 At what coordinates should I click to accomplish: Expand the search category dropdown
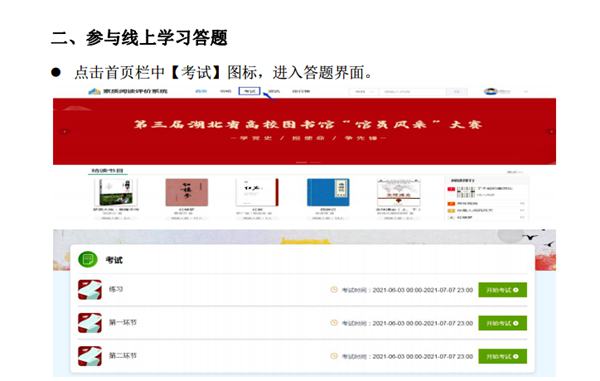(363, 92)
